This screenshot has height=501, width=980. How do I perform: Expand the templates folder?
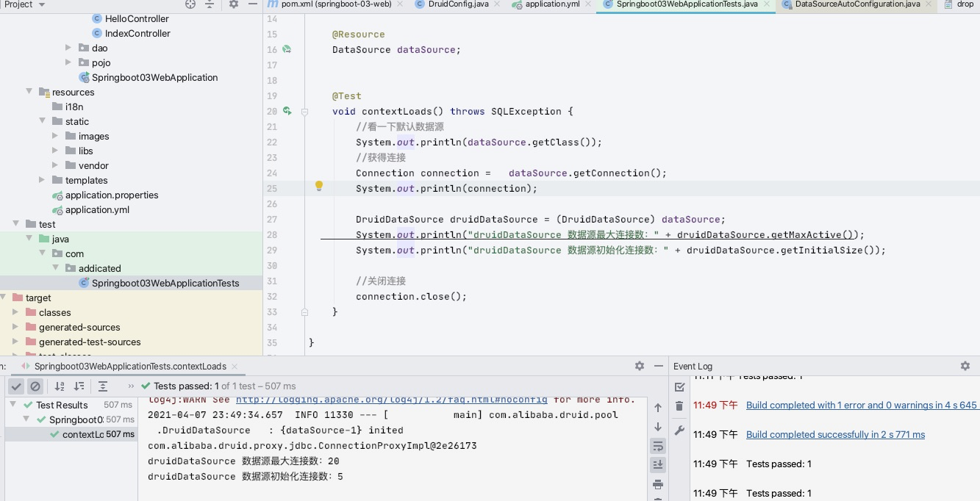[43, 180]
